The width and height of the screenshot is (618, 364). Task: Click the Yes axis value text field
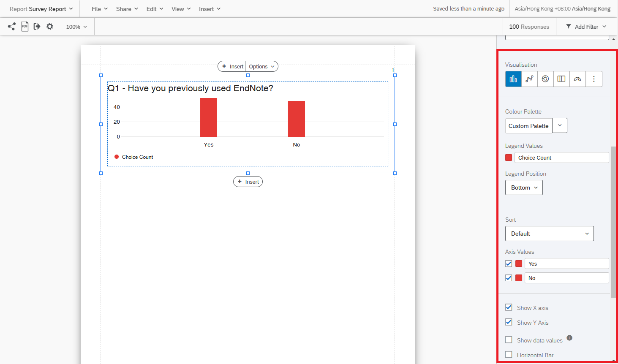566,263
